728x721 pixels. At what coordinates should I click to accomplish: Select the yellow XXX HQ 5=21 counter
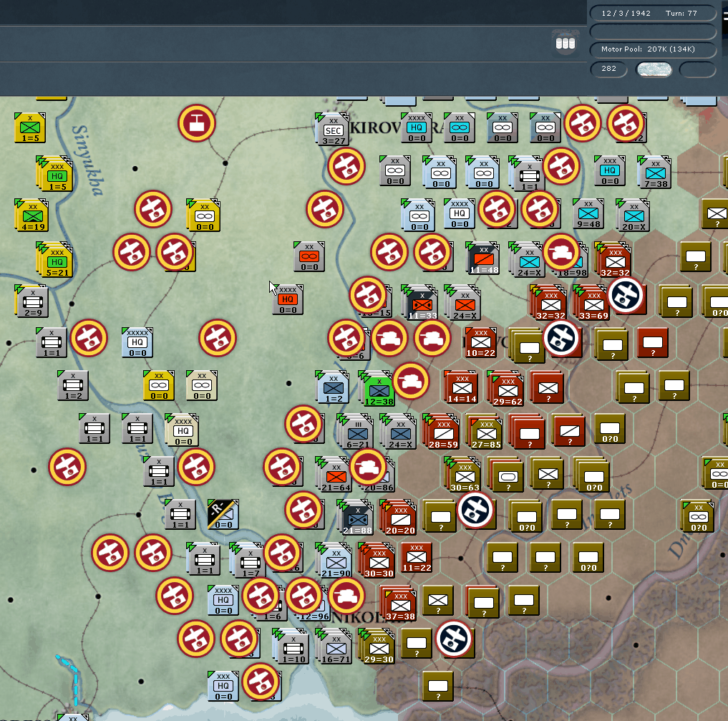tap(55, 259)
